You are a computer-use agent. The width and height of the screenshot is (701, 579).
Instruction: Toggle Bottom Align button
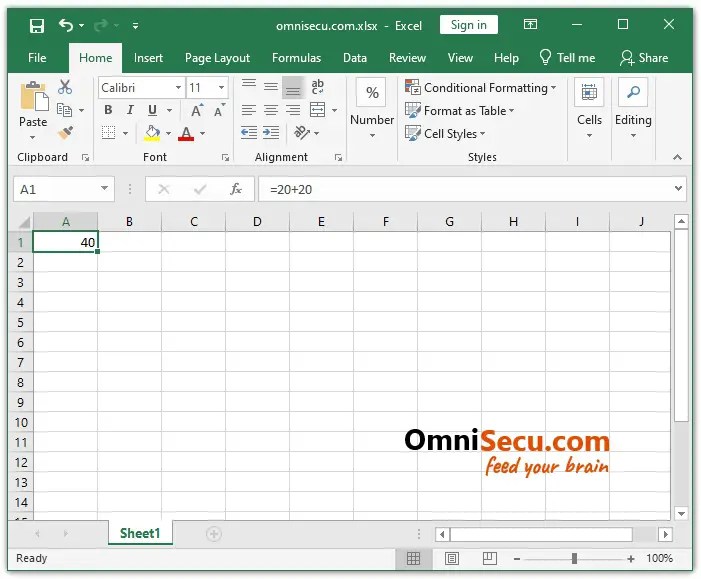pyautogui.click(x=293, y=88)
